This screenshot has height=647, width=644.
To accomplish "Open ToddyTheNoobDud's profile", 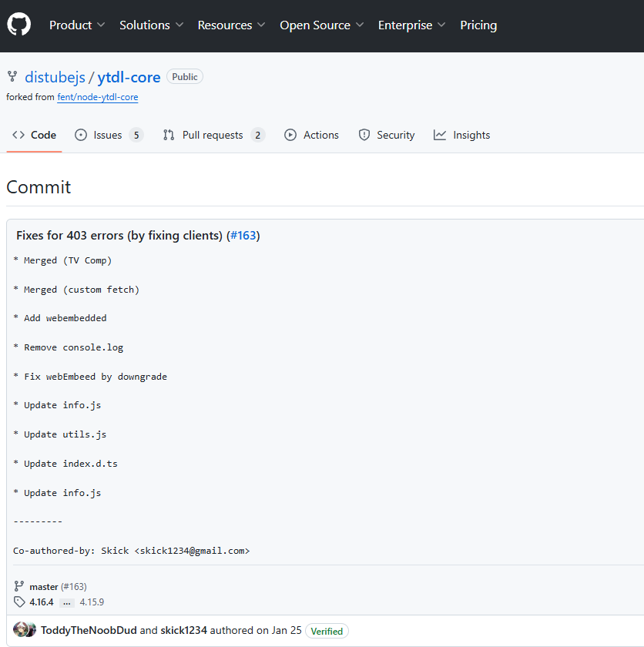I will pos(89,630).
